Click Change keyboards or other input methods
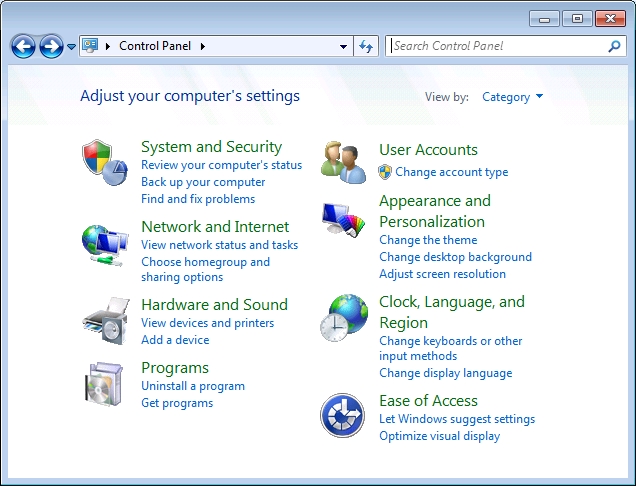 point(451,348)
